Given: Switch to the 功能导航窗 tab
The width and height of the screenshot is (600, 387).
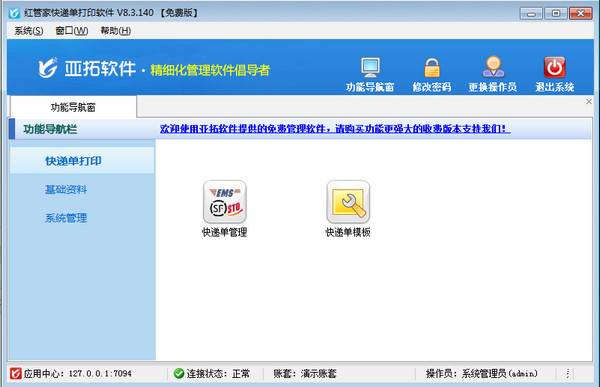Looking at the screenshot, I should (x=73, y=107).
